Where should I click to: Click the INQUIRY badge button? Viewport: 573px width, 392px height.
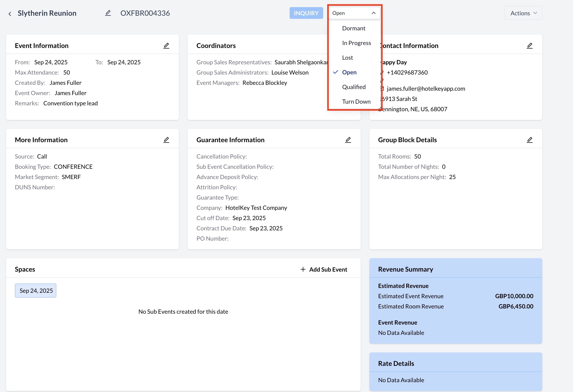pyautogui.click(x=306, y=13)
